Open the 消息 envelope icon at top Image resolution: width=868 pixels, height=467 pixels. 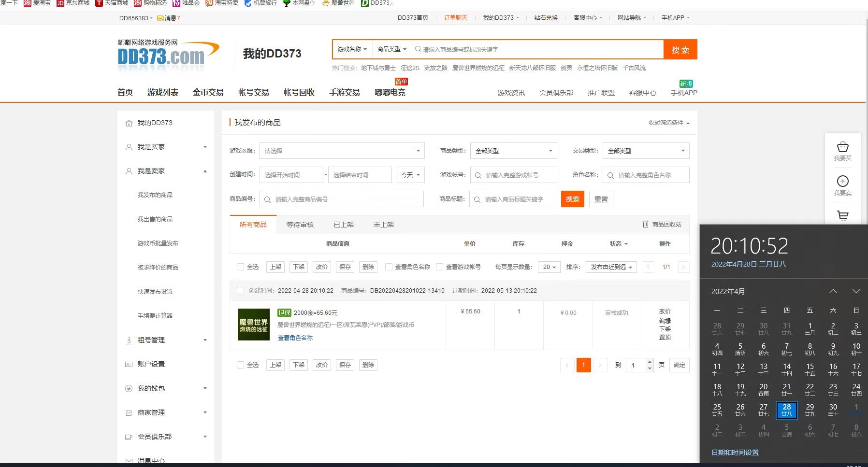[x=160, y=18]
